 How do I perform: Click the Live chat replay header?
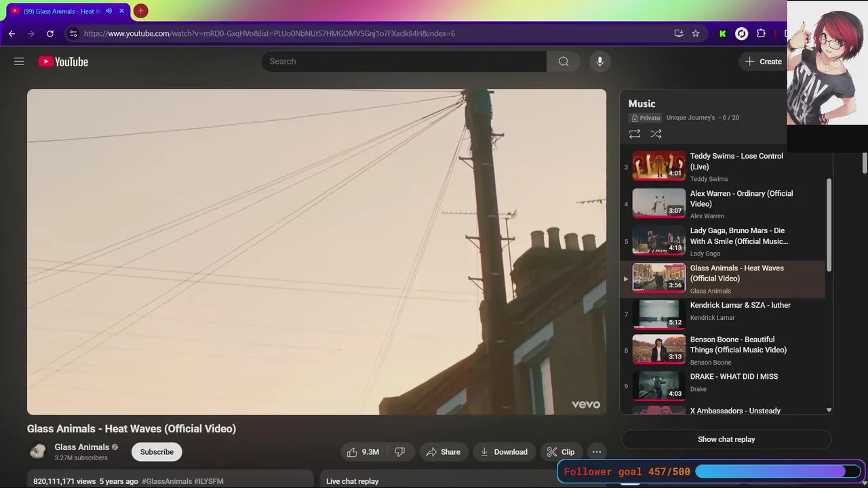353,481
